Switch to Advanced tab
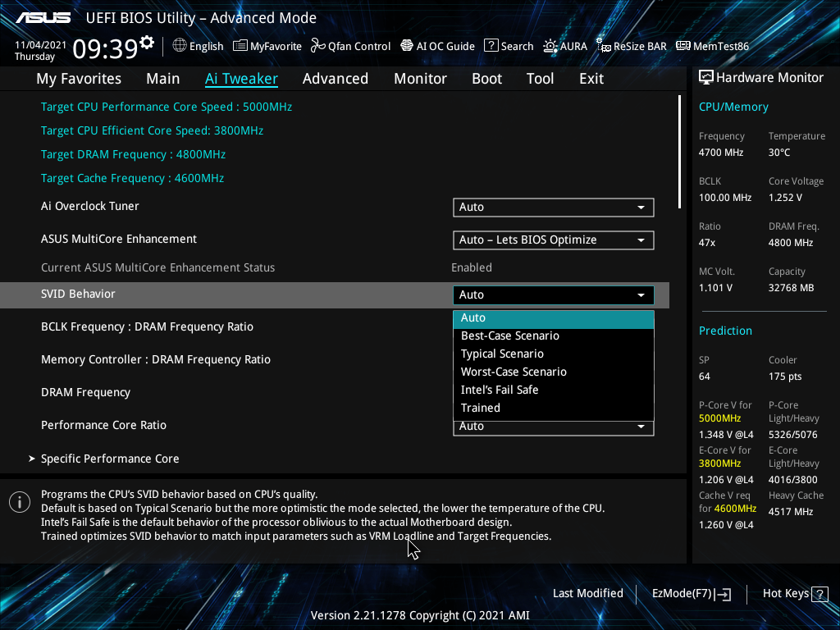Screen dimensions: 840x630 click(x=336, y=79)
